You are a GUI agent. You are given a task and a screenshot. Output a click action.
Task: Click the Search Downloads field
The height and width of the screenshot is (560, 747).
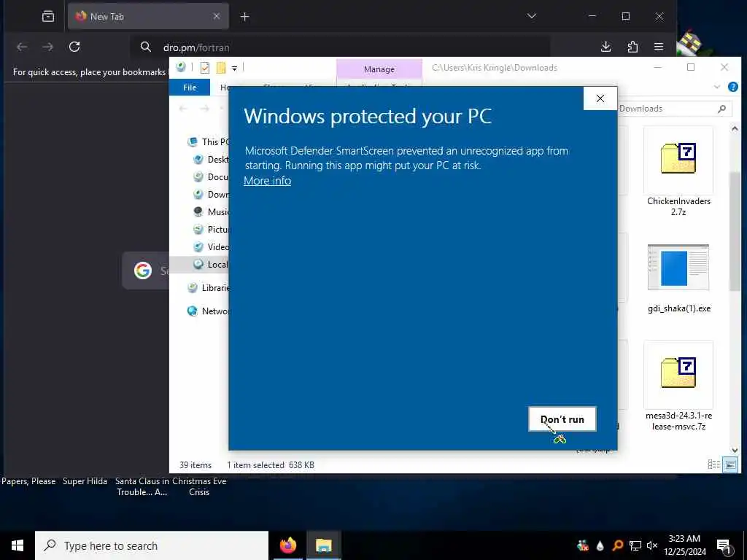point(673,109)
